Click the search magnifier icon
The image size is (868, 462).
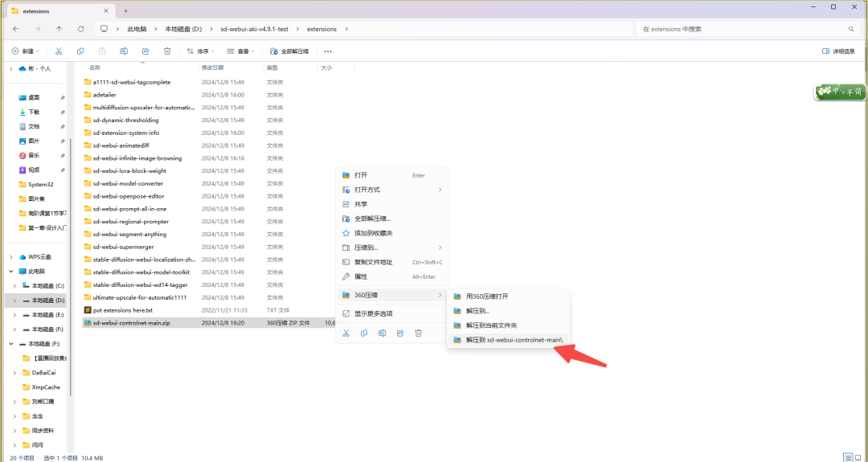click(851, 29)
